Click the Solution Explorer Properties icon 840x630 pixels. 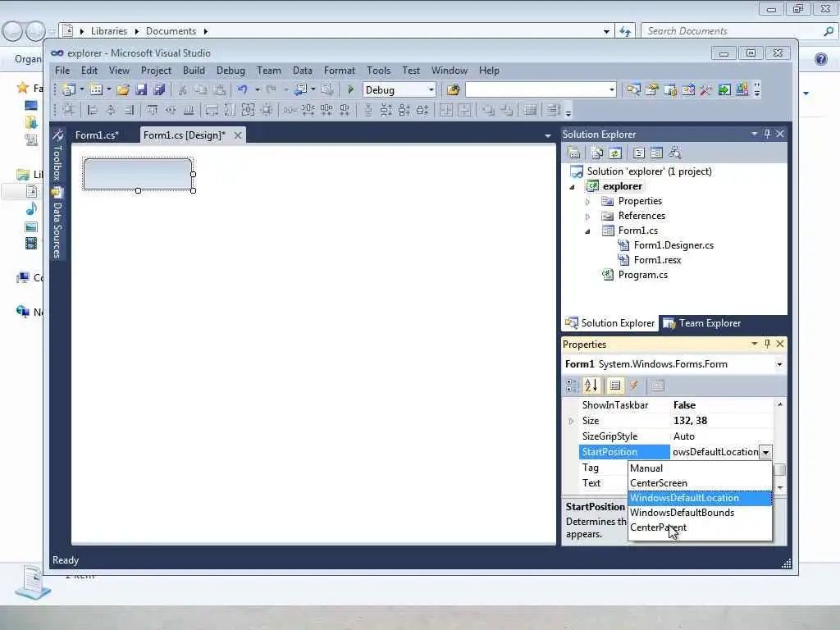pos(573,153)
